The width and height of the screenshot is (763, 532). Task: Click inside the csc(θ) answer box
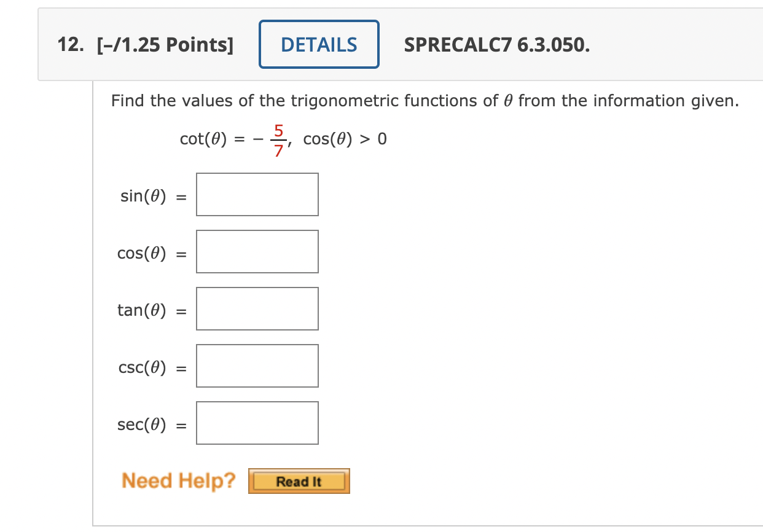[257, 366]
